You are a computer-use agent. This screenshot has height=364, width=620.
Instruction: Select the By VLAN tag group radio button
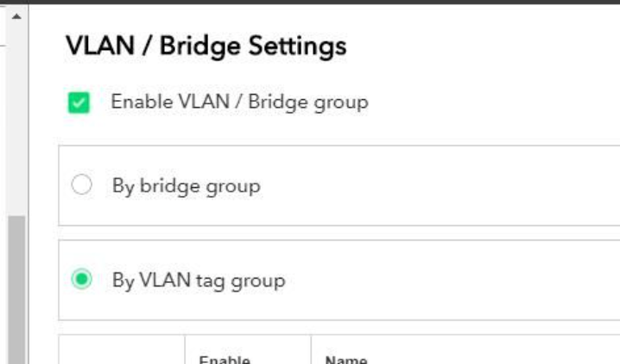(81, 279)
